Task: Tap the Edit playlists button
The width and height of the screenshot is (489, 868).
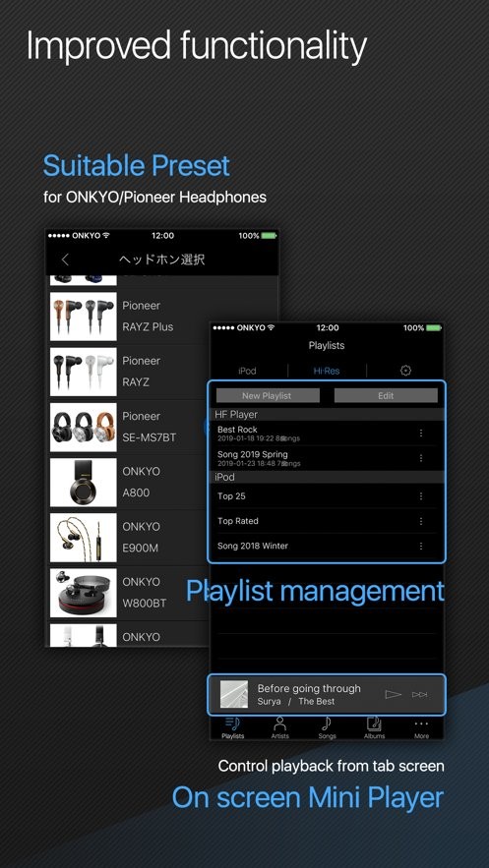Action: click(x=386, y=395)
